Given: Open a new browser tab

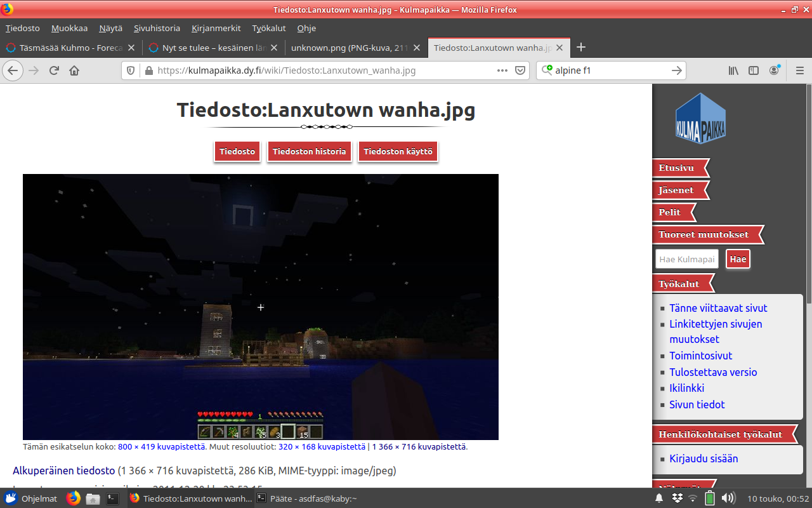Looking at the screenshot, I should [580, 48].
